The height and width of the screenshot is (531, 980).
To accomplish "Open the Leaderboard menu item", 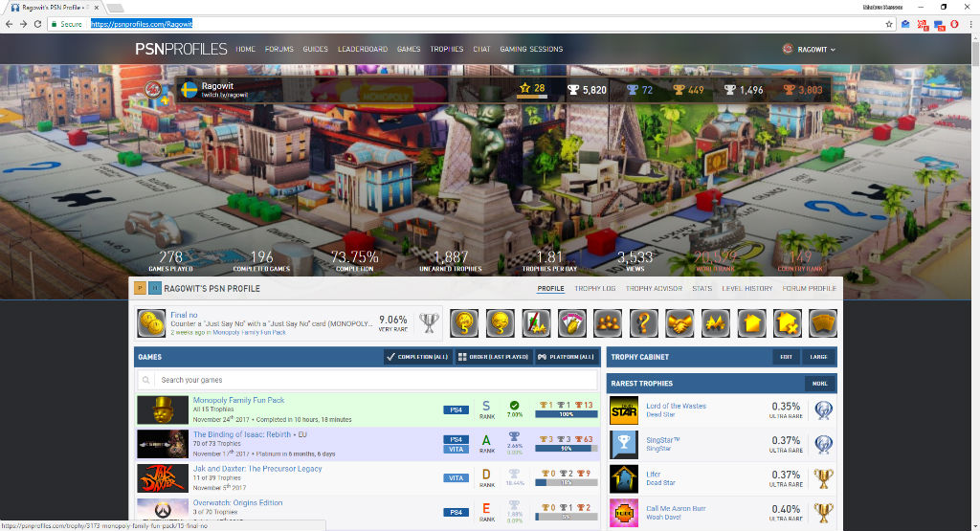I will coord(363,49).
